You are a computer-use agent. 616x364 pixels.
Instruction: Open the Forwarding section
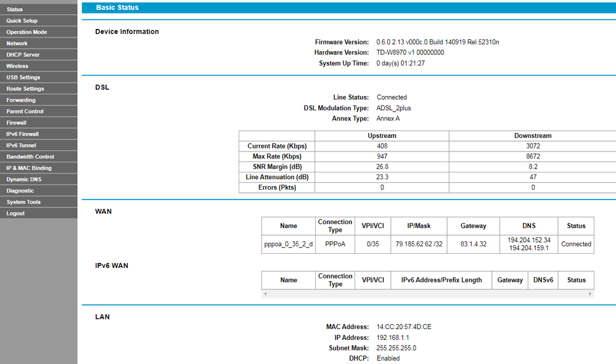point(21,100)
